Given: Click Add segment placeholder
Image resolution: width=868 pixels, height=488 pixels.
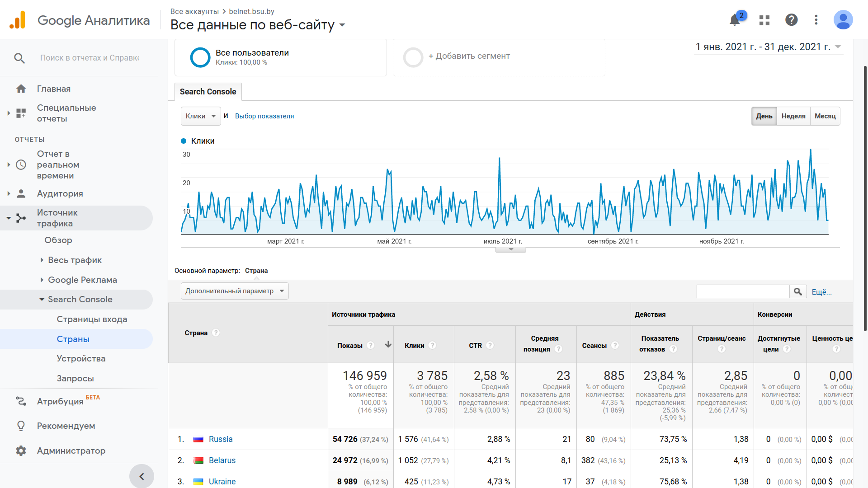Looking at the screenshot, I should coord(469,56).
